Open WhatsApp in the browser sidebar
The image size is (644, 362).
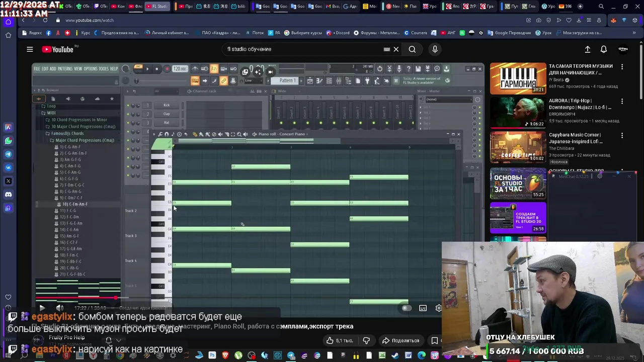tap(8, 141)
